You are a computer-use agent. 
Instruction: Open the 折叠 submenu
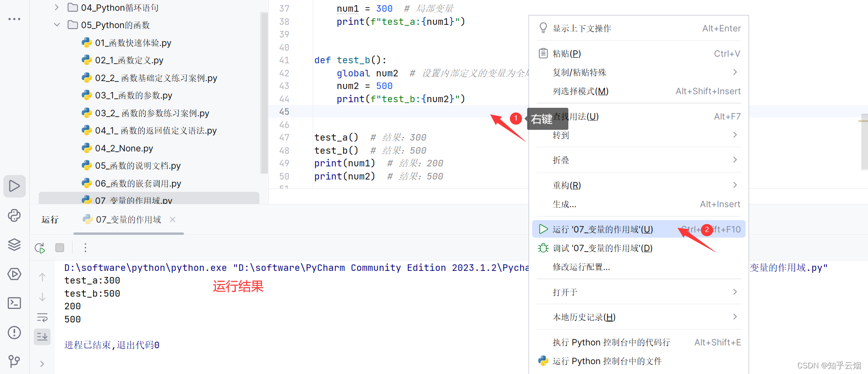tap(639, 160)
